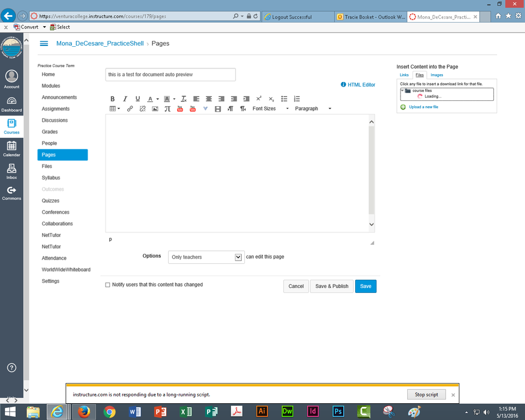Click the bulleted list icon
525x420 pixels.
point(284,99)
